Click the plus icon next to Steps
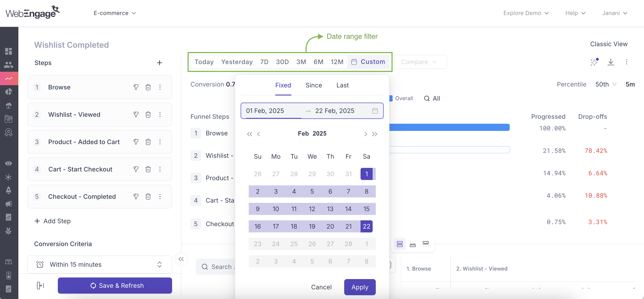644x299 pixels. tap(160, 63)
